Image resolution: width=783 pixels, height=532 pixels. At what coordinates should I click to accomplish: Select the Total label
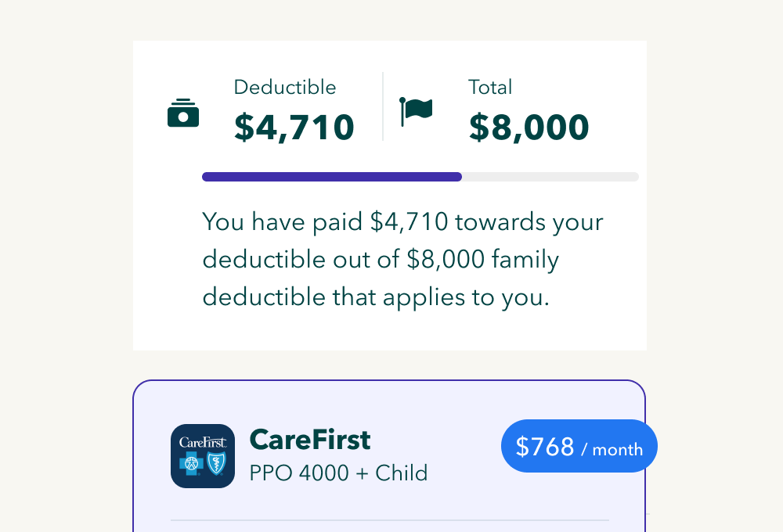click(490, 88)
